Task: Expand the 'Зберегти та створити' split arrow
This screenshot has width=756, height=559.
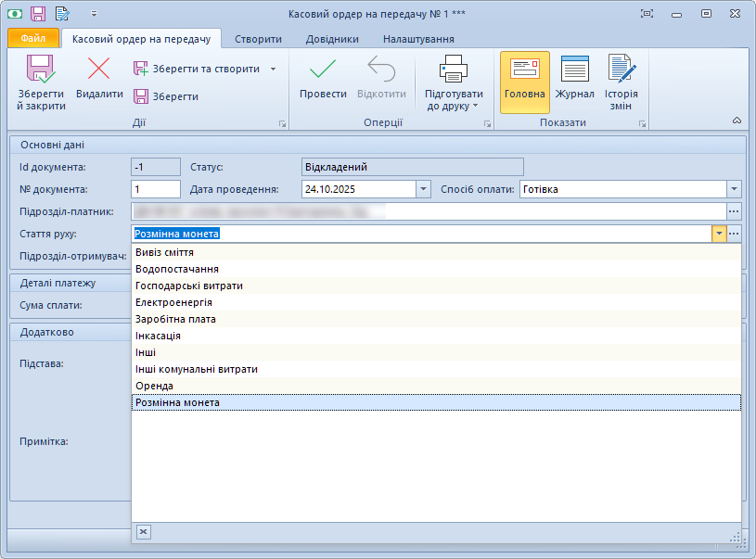Action: point(273,69)
